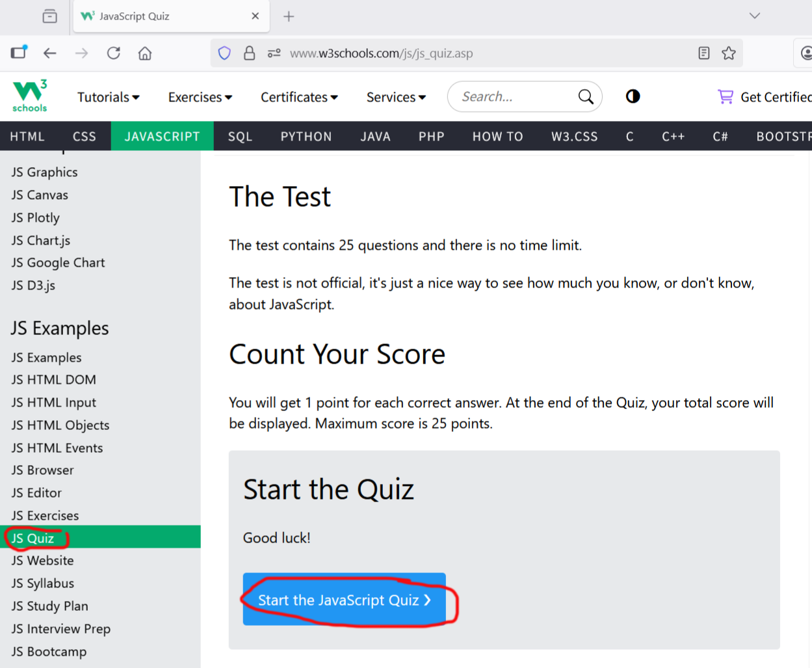Select JS Quiz in sidebar

tap(100, 537)
